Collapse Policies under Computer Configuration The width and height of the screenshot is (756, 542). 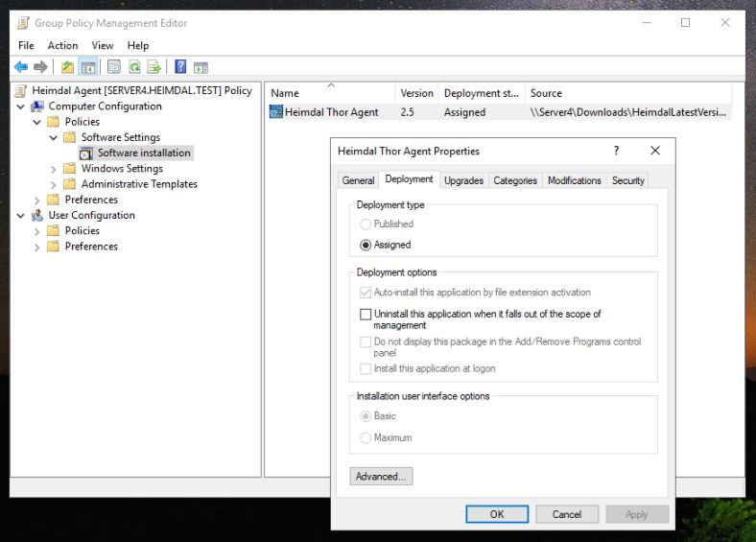pyautogui.click(x=37, y=122)
